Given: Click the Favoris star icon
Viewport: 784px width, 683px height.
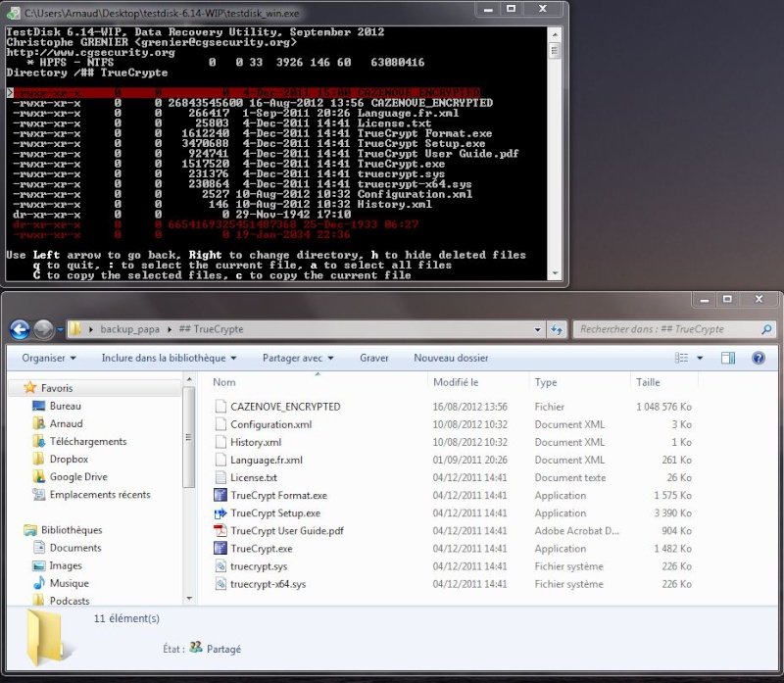Looking at the screenshot, I should point(30,387).
